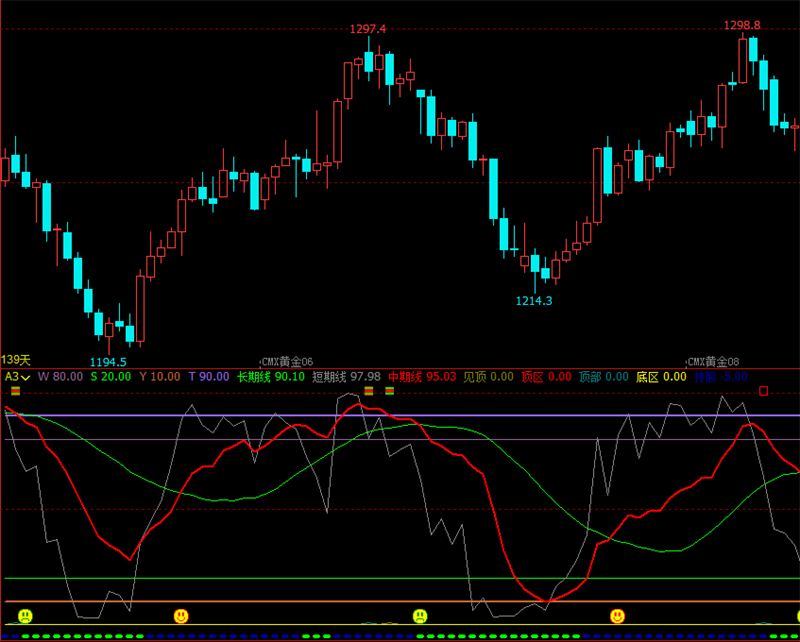
Task: Click the 1298.8 high price label
Action: pos(742,25)
